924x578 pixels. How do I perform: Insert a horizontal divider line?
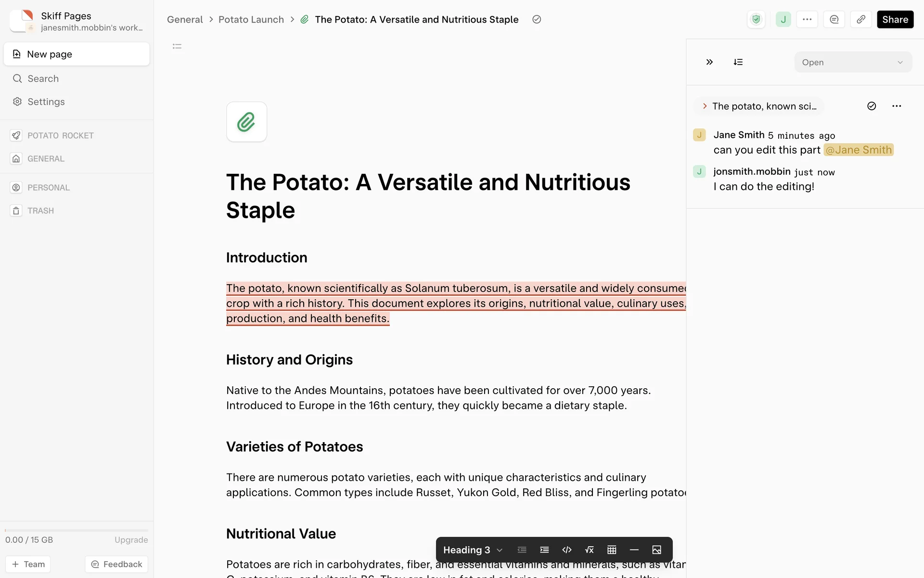coord(634,550)
